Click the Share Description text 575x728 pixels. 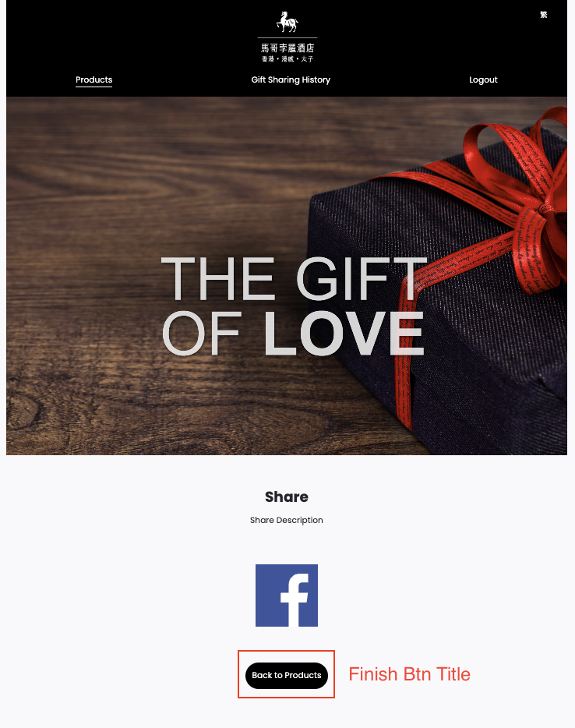point(287,520)
